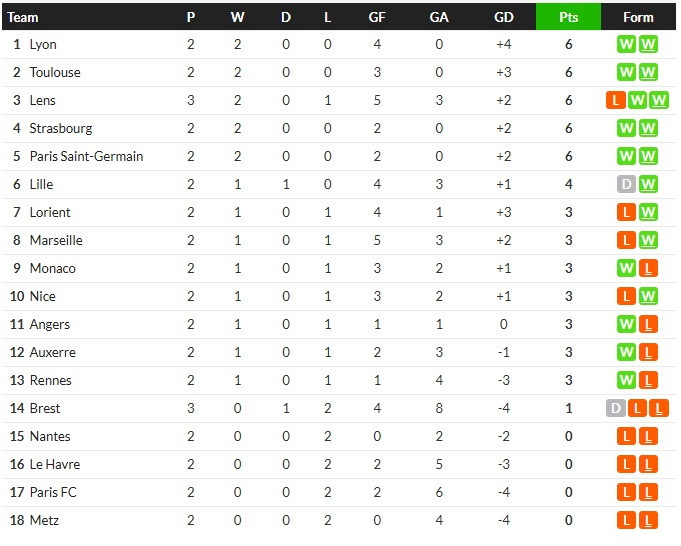Click Lyon's latest win form badge
This screenshot has height=546, width=681.
click(x=648, y=44)
